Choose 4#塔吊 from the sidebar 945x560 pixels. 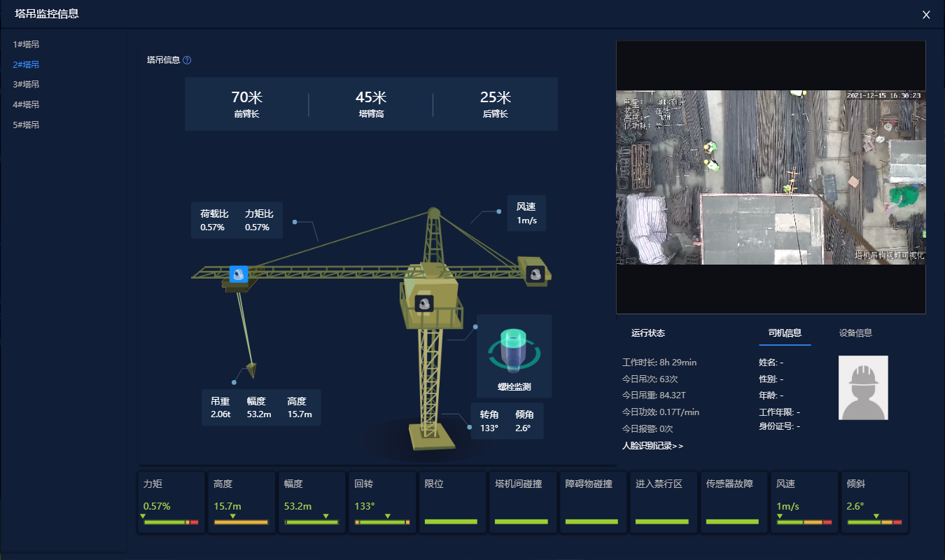click(26, 105)
